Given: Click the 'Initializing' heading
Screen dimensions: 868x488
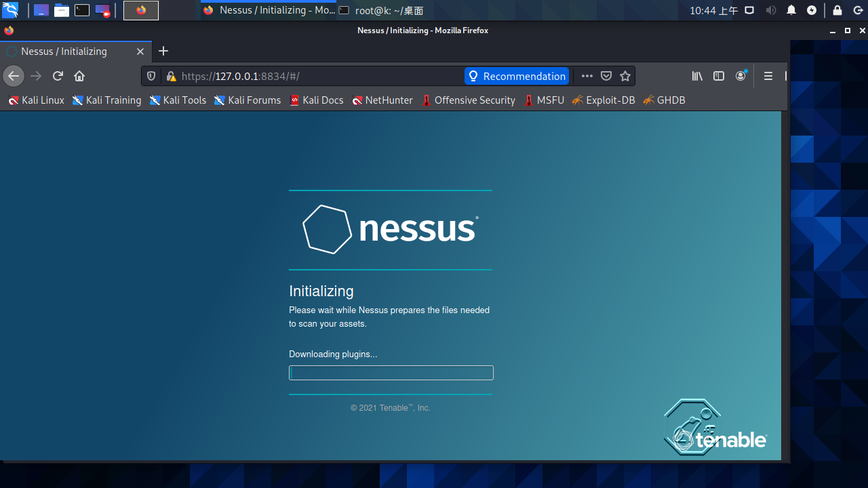Looking at the screenshot, I should [x=321, y=291].
